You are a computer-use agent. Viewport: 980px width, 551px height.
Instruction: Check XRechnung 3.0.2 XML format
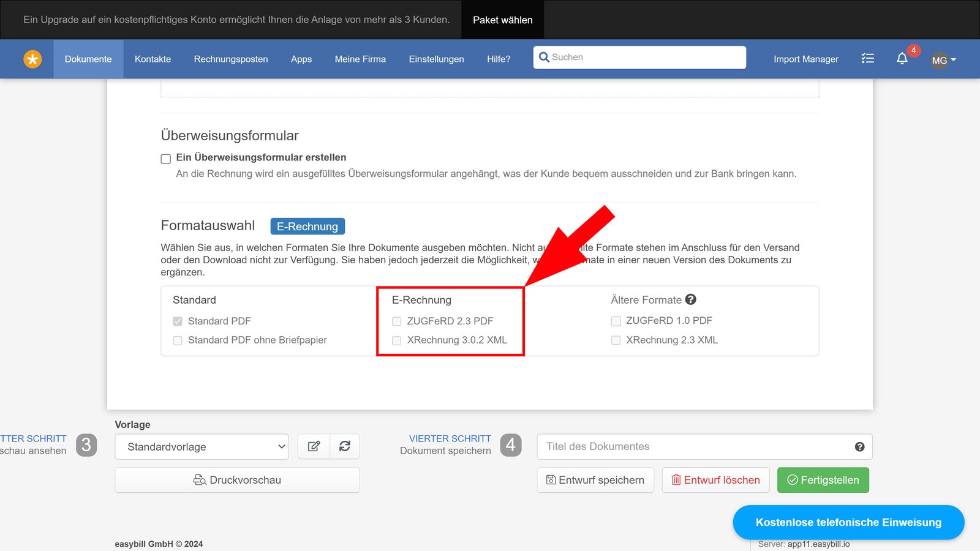pos(397,340)
